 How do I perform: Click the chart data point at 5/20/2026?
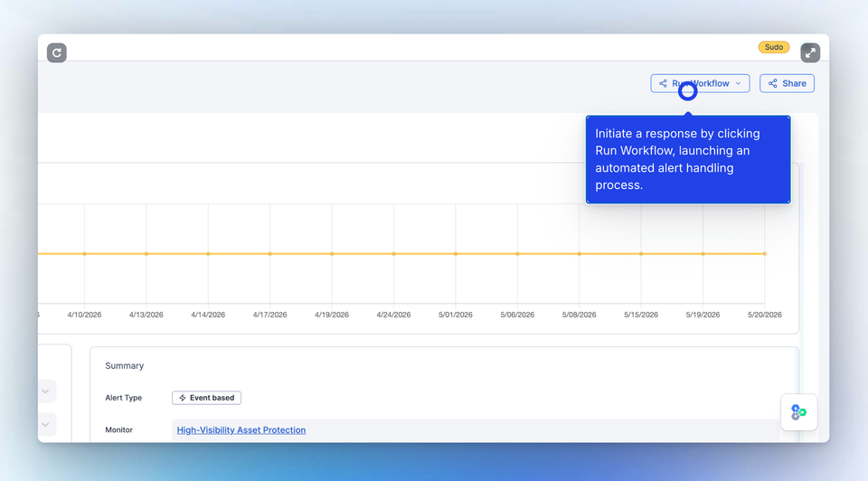pyautogui.click(x=765, y=253)
